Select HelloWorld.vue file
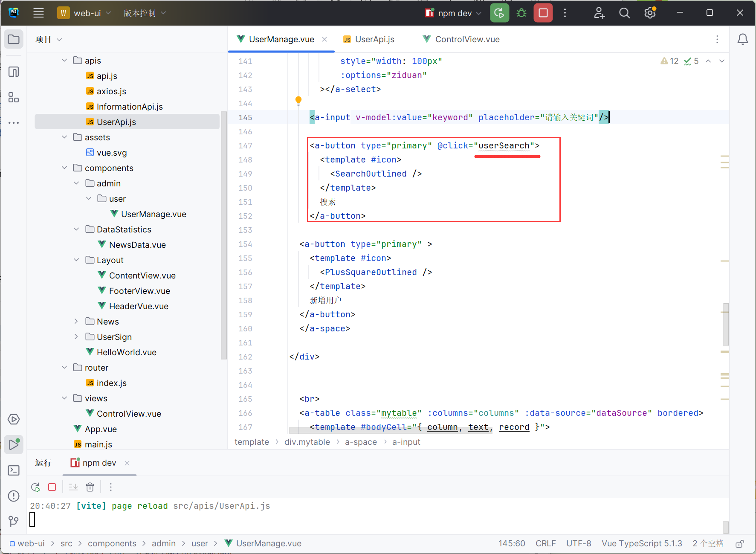The height and width of the screenshot is (554, 756). pyautogui.click(x=126, y=352)
